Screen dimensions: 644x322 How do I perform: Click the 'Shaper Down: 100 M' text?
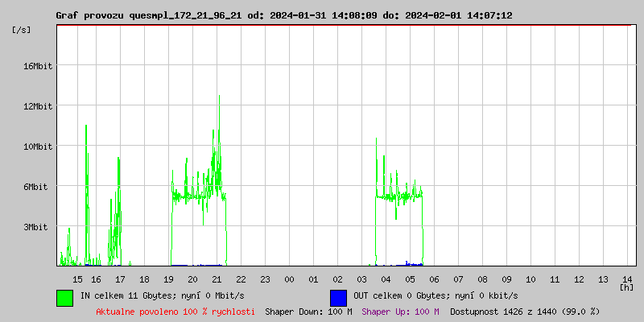pos(308,312)
